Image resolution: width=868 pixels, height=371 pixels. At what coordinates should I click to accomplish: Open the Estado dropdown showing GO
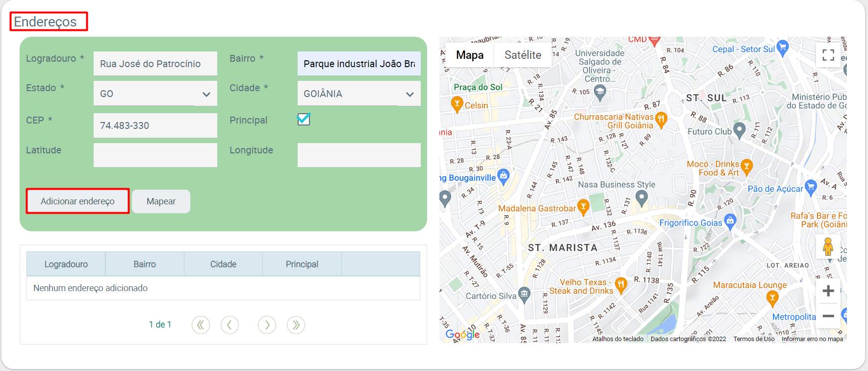tap(155, 94)
